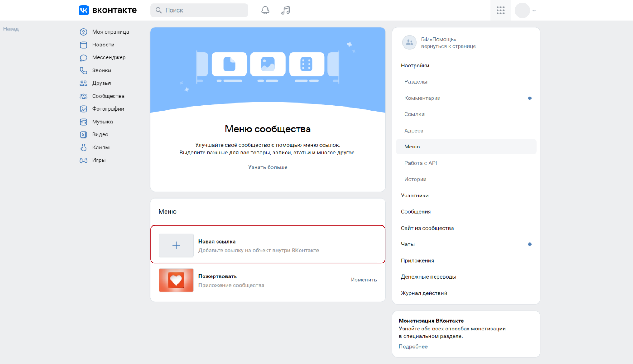This screenshot has height=364, width=633.
Task: Go to Моя страница
Action: click(110, 32)
